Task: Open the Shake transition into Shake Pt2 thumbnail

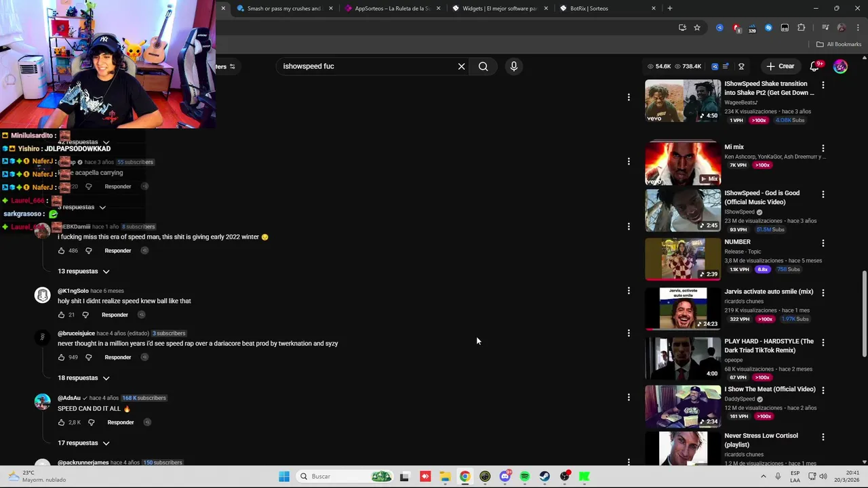Action: point(683,100)
